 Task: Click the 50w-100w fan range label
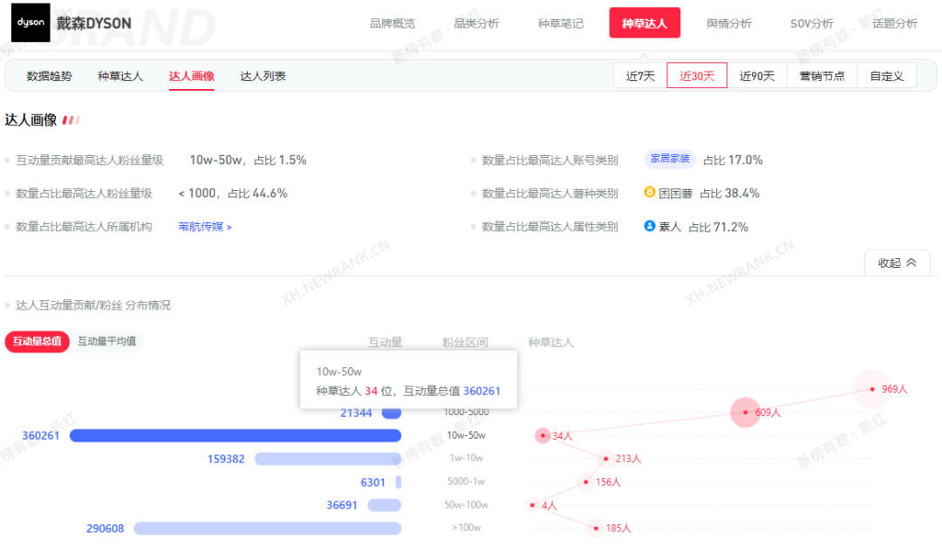466,505
